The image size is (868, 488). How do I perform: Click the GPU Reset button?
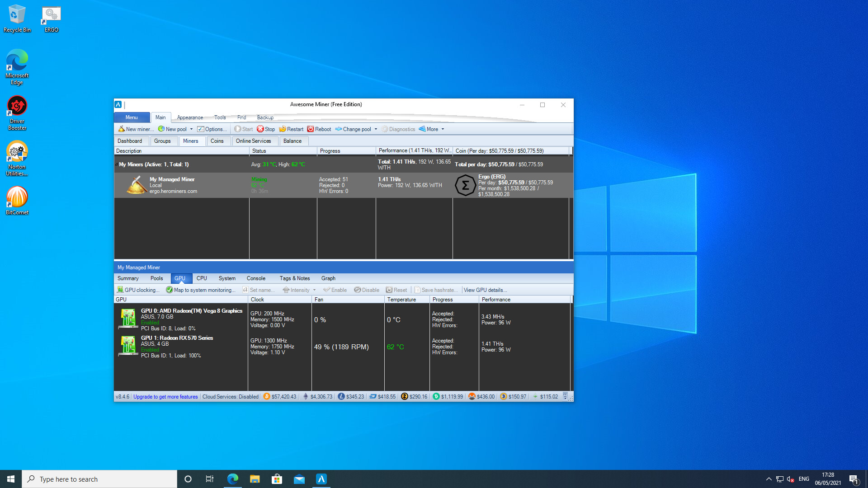click(396, 290)
